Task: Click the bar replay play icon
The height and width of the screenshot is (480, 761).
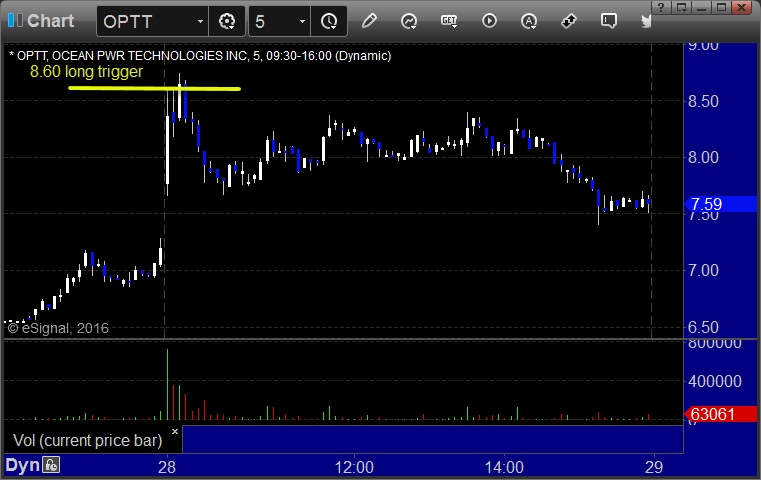Action: coord(489,21)
